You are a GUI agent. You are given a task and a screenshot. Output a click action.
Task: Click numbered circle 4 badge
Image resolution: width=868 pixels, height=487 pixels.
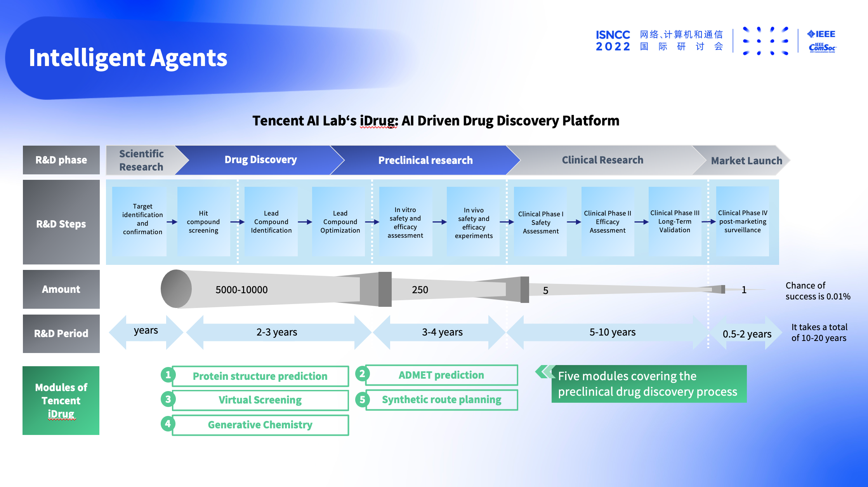(x=168, y=423)
